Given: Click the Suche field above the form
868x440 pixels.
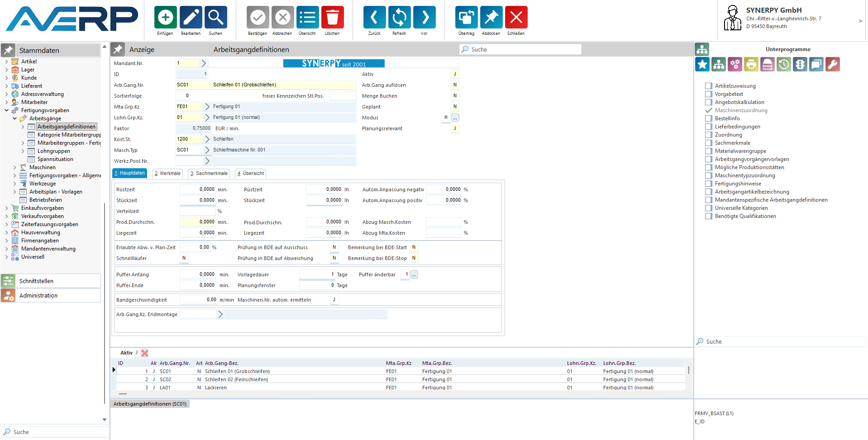Looking at the screenshot, I should (x=520, y=49).
